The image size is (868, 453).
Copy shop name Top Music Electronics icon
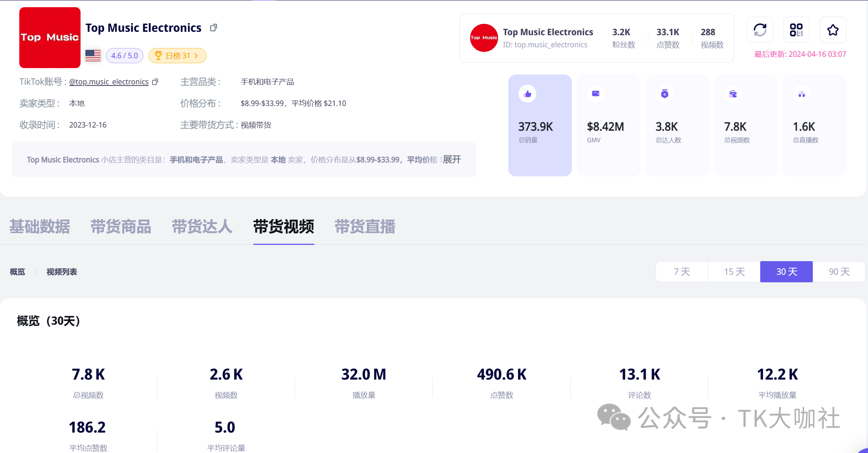(x=214, y=28)
